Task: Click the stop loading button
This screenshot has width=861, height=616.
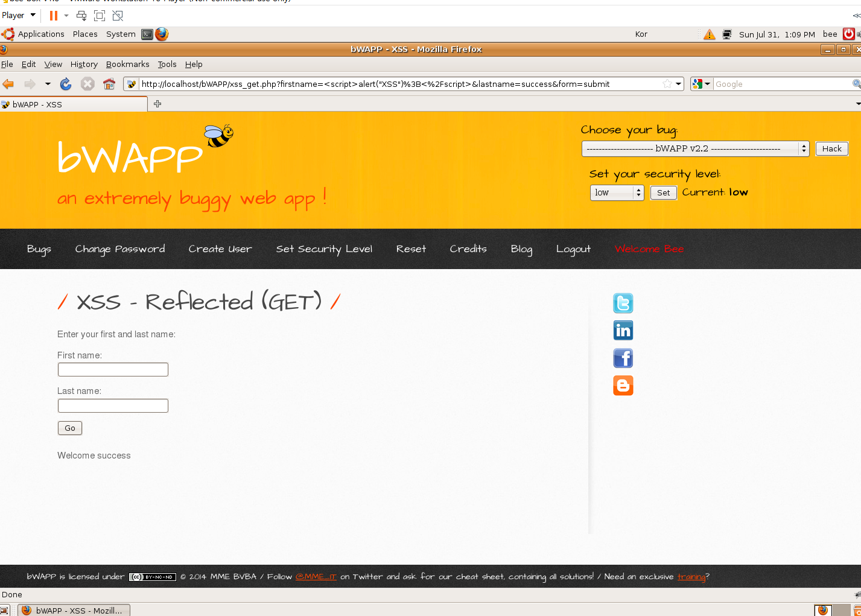Action: coord(87,84)
